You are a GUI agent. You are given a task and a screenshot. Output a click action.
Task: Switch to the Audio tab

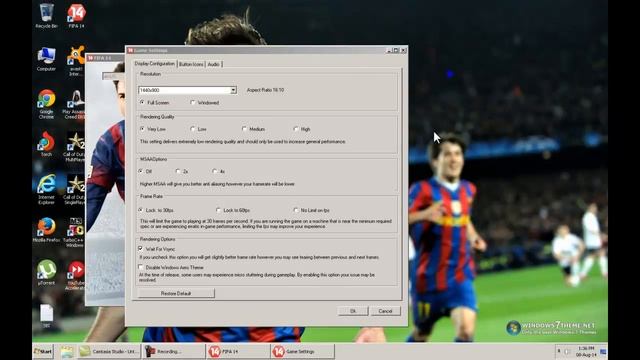click(213, 64)
